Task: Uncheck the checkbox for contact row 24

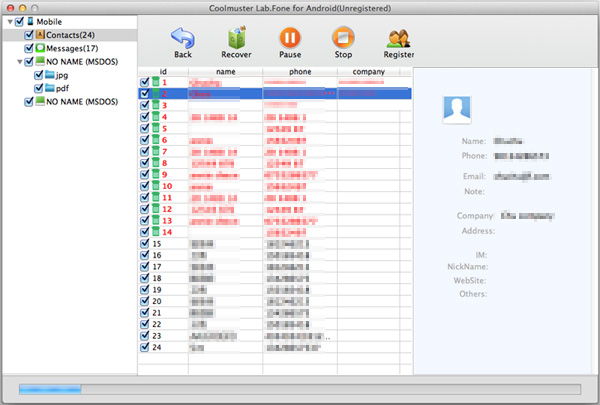Action: [144, 347]
